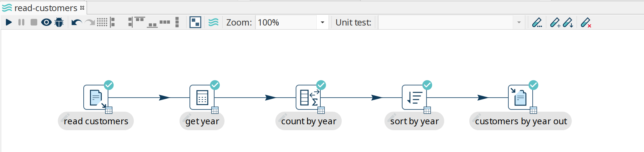Viewport: 644px width, 152px height.
Task: Click the 'customers by year out' label
Action: pyautogui.click(x=521, y=121)
